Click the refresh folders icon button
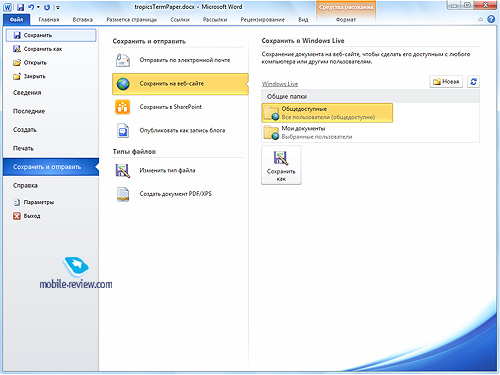Image resolution: width=500 pixels, height=375 pixels. 473,82
